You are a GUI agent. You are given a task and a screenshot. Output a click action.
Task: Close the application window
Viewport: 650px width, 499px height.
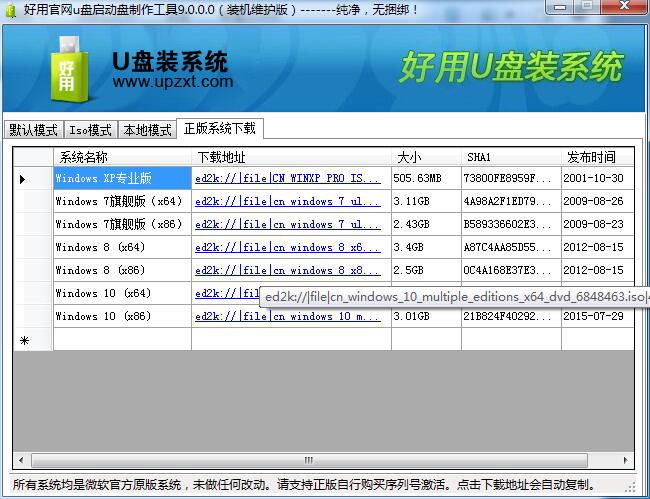(x=625, y=6)
